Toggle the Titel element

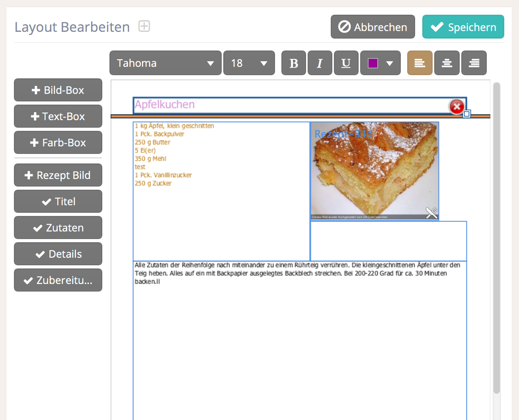click(x=58, y=202)
